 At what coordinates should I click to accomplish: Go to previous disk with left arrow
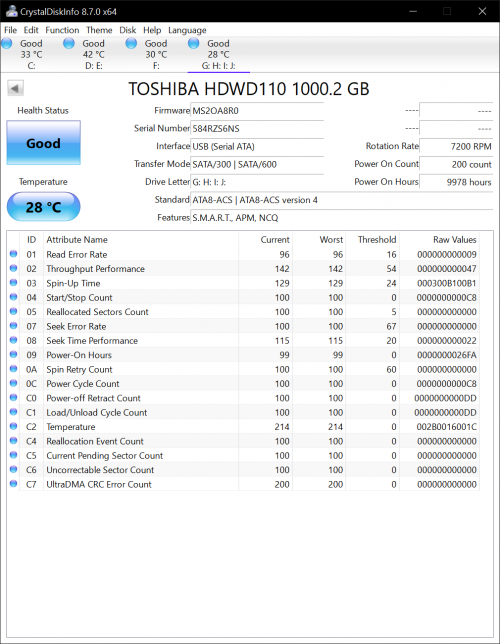[16, 88]
